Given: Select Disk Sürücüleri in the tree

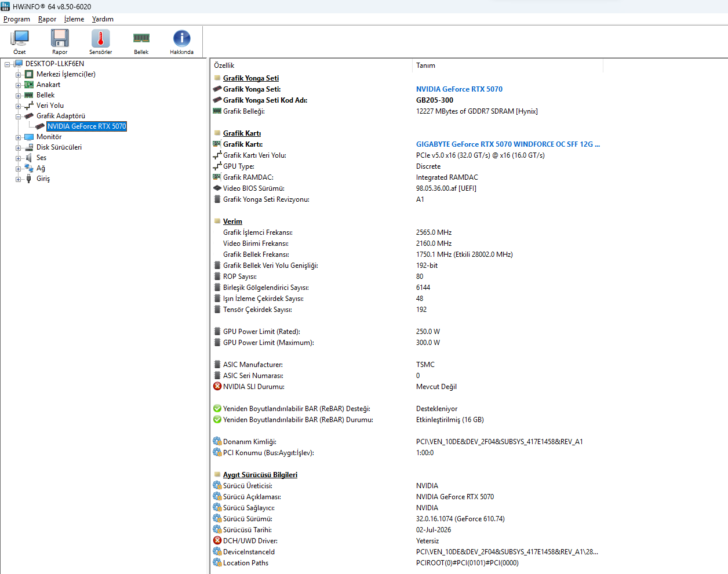Looking at the screenshot, I should (x=59, y=147).
